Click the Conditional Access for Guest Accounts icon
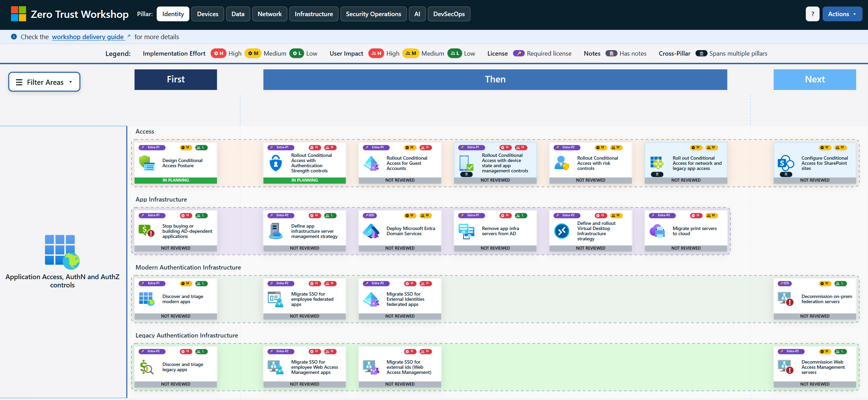This screenshot has height=400, width=868. pyautogui.click(x=371, y=163)
